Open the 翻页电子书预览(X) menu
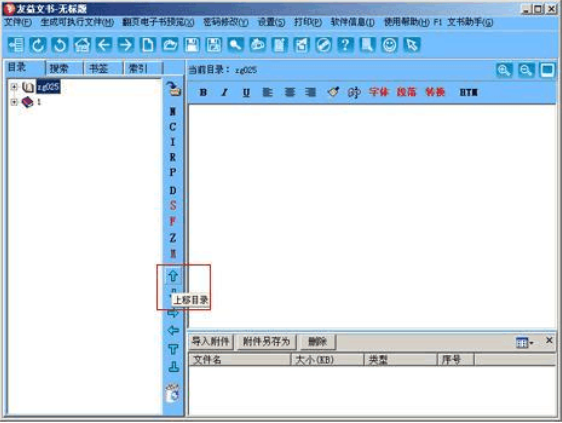The height and width of the screenshot is (423, 562). (x=158, y=23)
